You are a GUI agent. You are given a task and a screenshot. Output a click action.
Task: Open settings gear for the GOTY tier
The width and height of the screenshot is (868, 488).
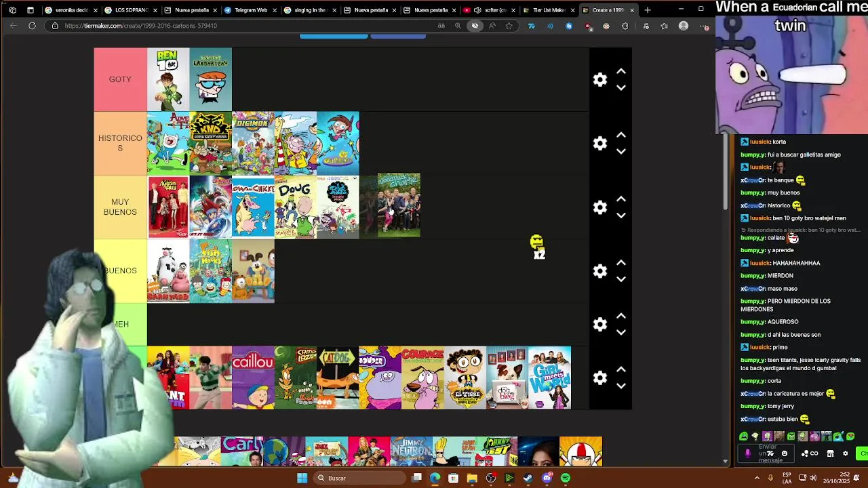pos(600,79)
